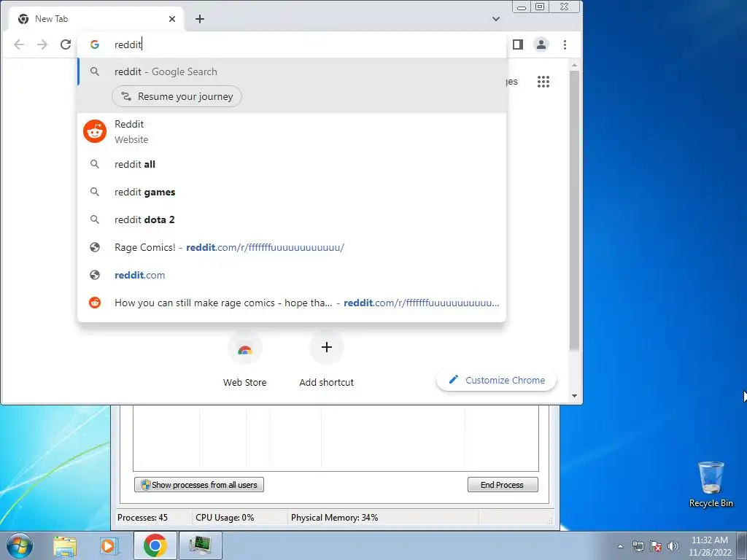This screenshot has height=560, width=747.
Task: Click the Chrome vertical scrollbar thumb
Action: (575, 209)
